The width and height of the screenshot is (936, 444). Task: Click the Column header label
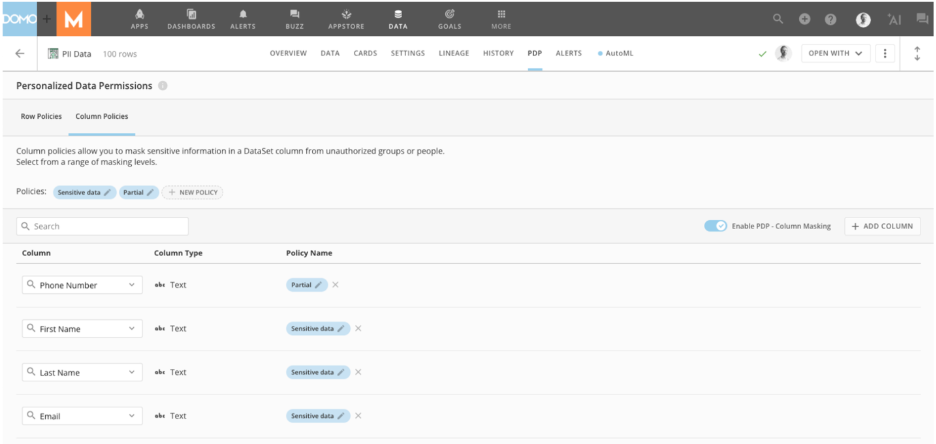[x=36, y=253]
